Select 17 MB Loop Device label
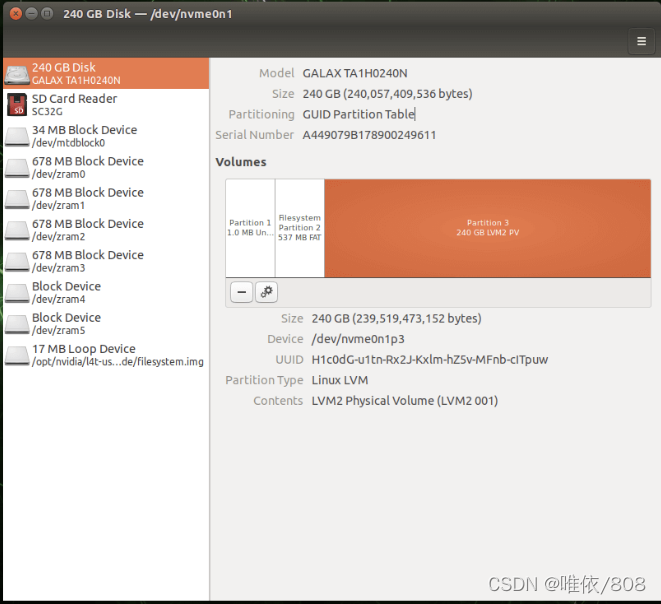661x604 pixels. 118,355
